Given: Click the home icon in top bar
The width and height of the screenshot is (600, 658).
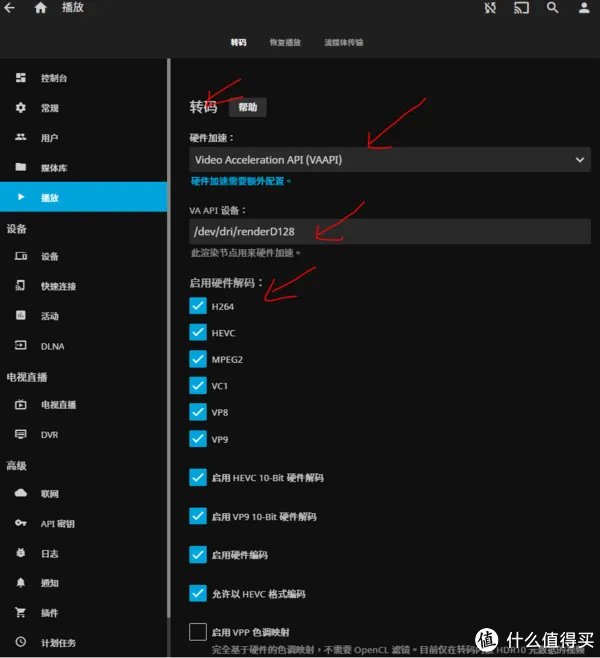Looking at the screenshot, I should (40, 8).
